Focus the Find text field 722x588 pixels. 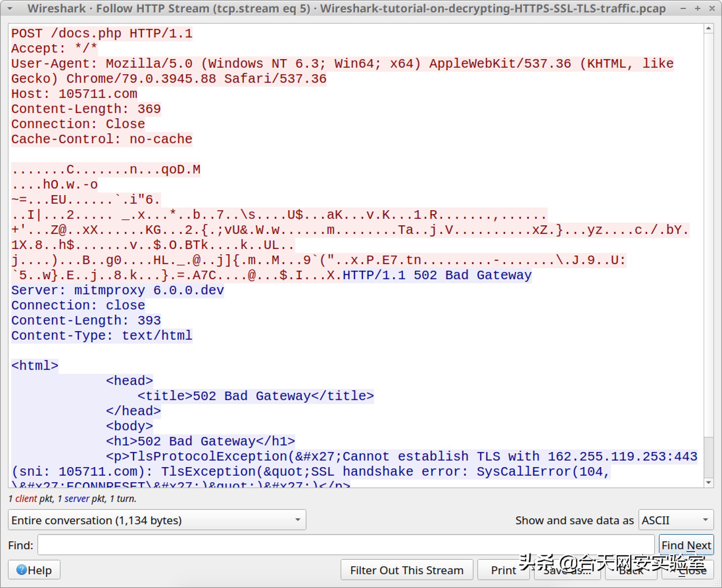coord(346,545)
